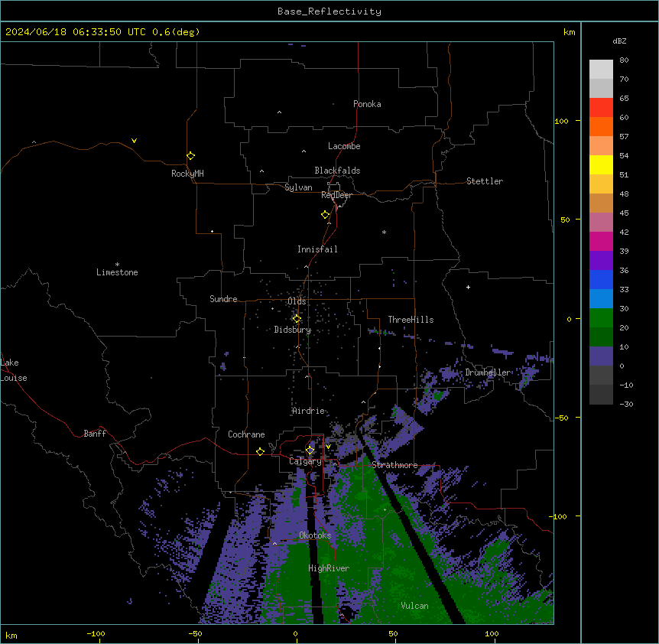Image resolution: width=659 pixels, height=644 pixels.
Task: Click the 80 value in the dBZ legend
Action: [x=624, y=60]
